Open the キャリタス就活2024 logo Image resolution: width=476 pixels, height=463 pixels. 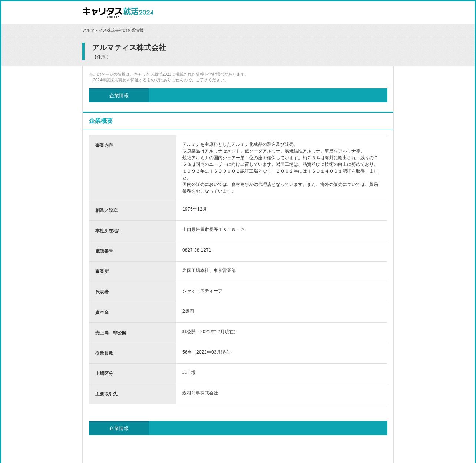coord(118,12)
